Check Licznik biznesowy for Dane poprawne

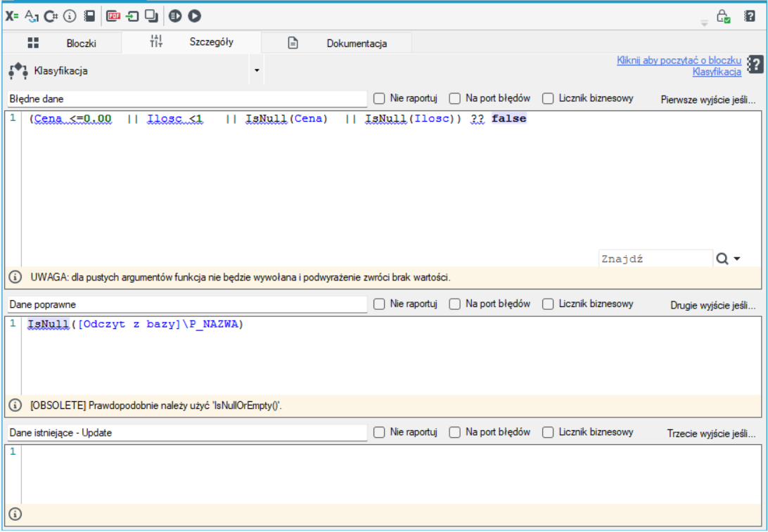pos(548,304)
